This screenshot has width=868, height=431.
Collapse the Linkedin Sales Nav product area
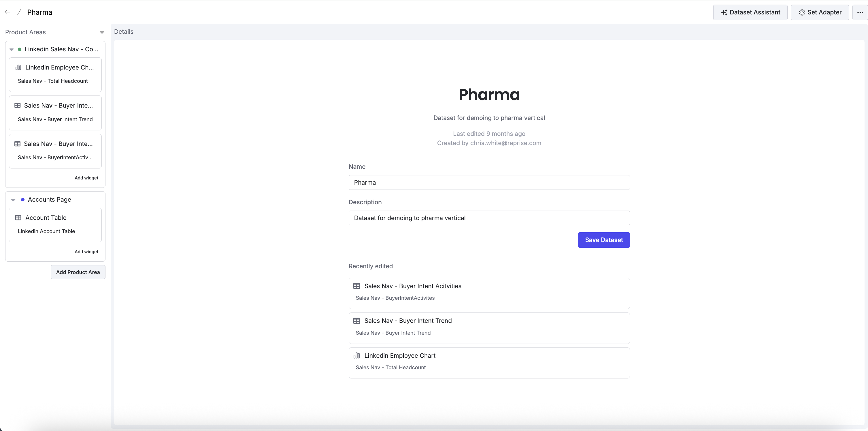coord(12,50)
